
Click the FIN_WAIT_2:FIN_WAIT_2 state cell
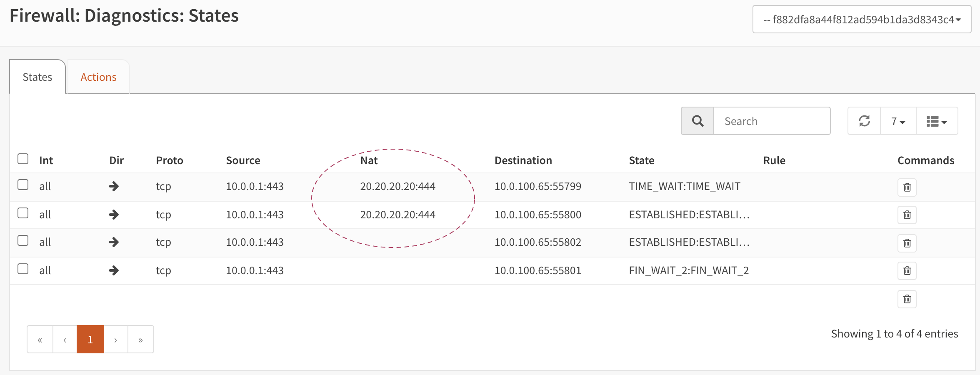click(689, 270)
